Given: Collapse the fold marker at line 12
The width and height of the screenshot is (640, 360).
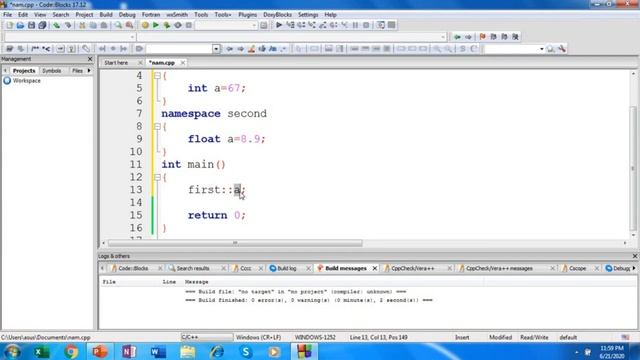Looking at the screenshot, I should pos(157,178).
